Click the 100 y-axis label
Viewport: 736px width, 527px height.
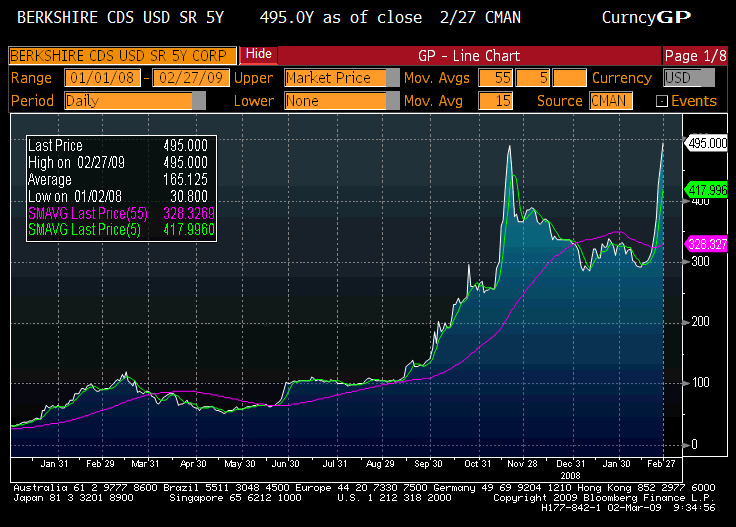pyautogui.click(x=700, y=382)
